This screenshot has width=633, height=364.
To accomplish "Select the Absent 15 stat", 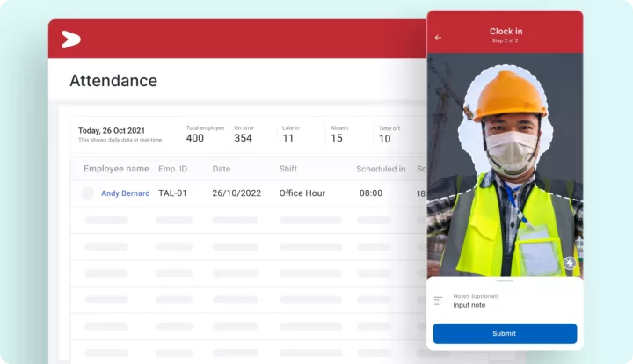I will [337, 134].
